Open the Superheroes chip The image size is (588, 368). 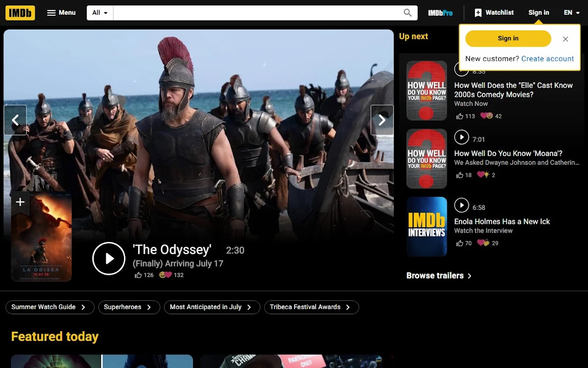[129, 307]
